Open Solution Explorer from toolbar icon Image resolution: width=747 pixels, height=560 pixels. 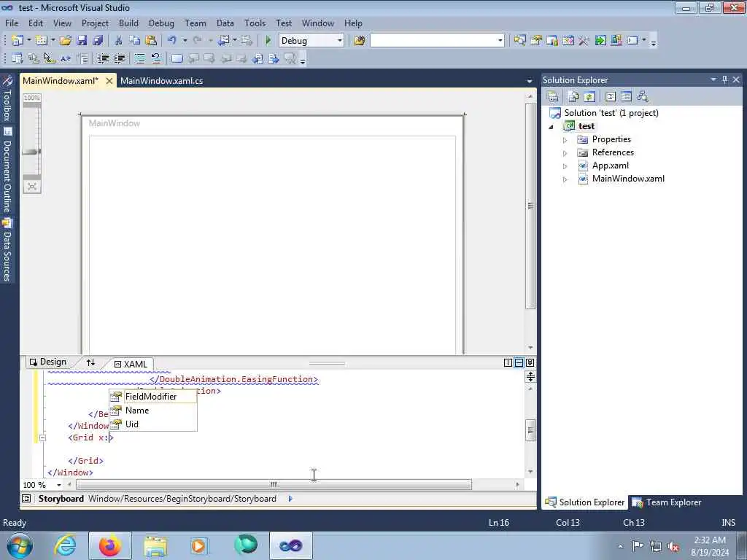[x=519, y=41]
